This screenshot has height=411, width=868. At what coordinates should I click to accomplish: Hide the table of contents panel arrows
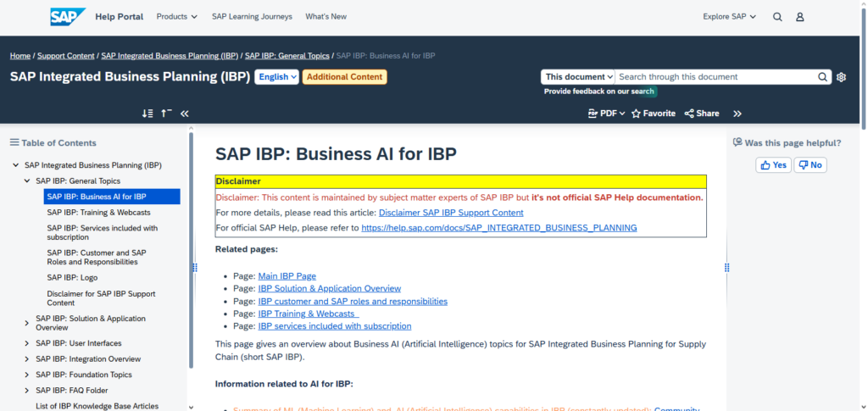pyautogui.click(x=185, y=114)
